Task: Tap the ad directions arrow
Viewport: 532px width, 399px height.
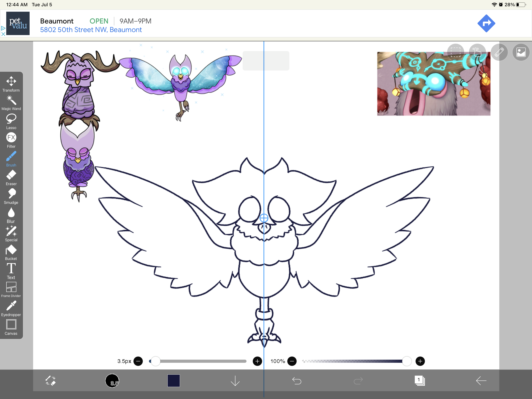Action: (486, 23)
